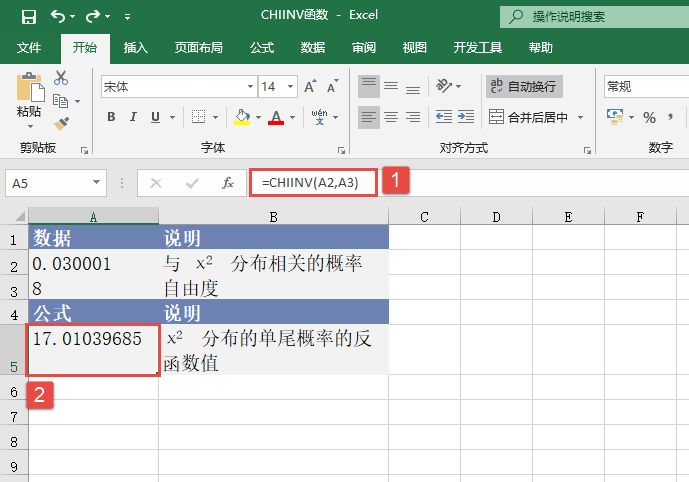Search in the 操作说明搜索 box

tap(594, 17)
